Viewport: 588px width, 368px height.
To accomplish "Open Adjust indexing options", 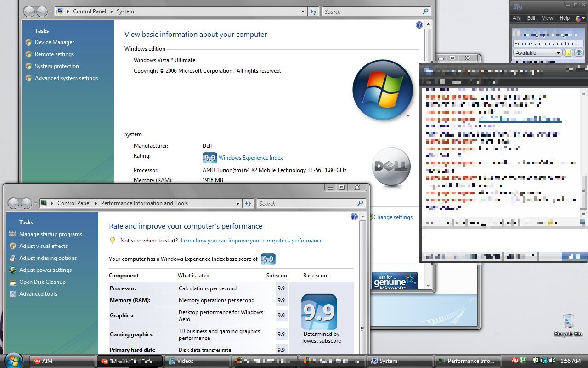I will [x=48, y=258].
